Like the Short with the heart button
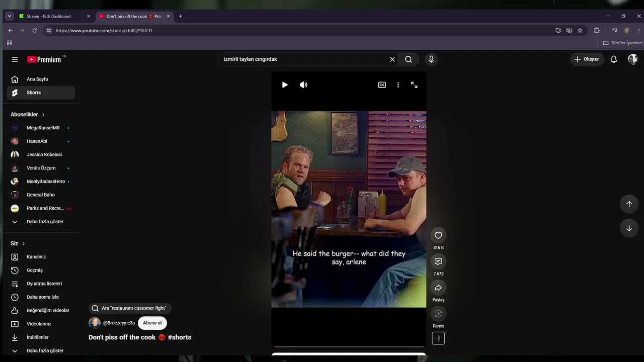 point(438,235)
